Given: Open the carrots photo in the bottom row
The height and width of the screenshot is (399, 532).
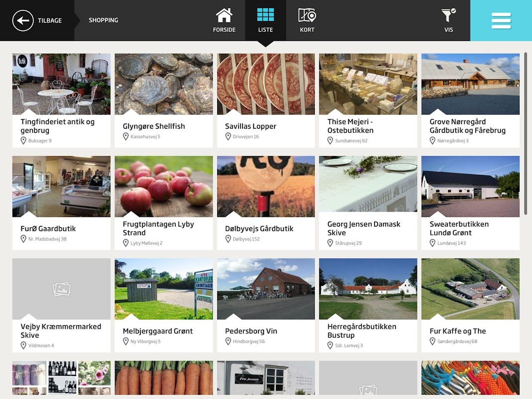Looking at the screenshot, I should point(163,378).
